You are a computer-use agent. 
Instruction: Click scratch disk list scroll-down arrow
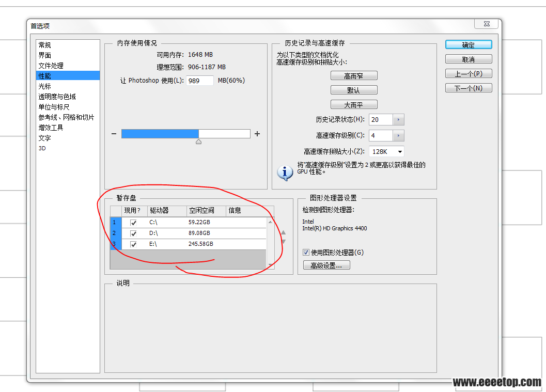[270, 265]
